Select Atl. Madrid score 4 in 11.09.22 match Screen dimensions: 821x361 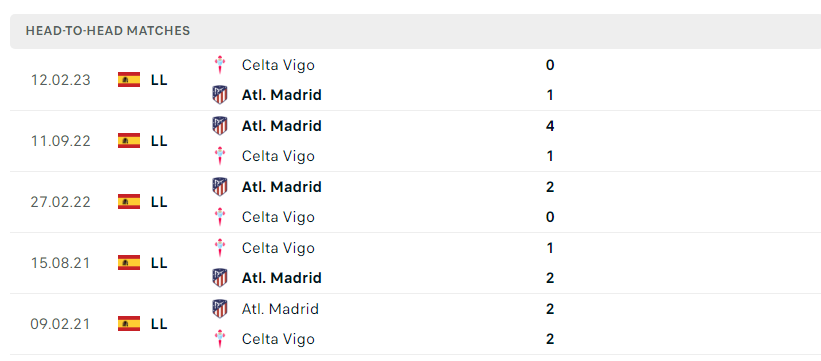[x=550, y=126]
